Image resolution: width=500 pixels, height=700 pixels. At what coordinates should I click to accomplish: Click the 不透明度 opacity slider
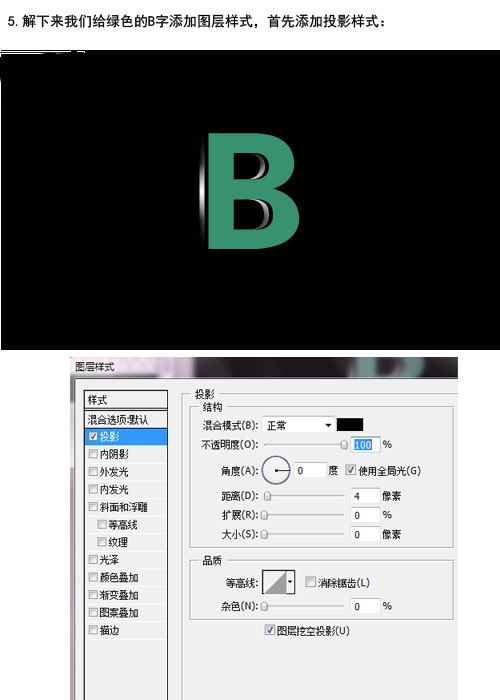[304, 445]
